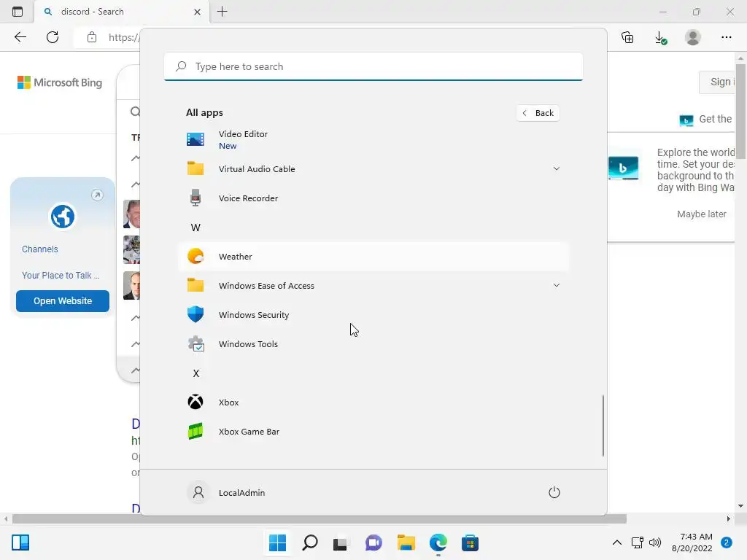Open the Channels link in Discord card
The width and height of the screenshot is (747, 560).
coord(39,249)
